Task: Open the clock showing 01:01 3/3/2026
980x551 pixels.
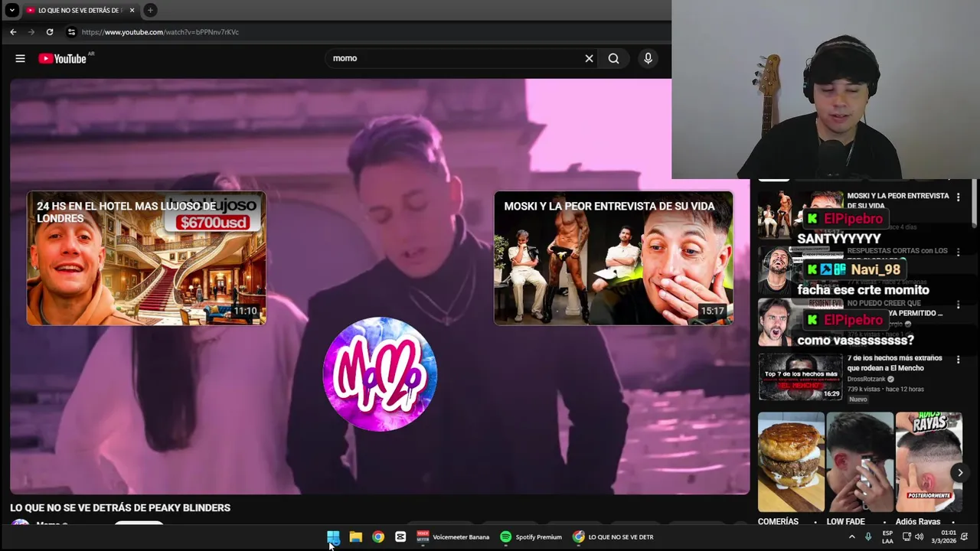Action: point(944,536)
